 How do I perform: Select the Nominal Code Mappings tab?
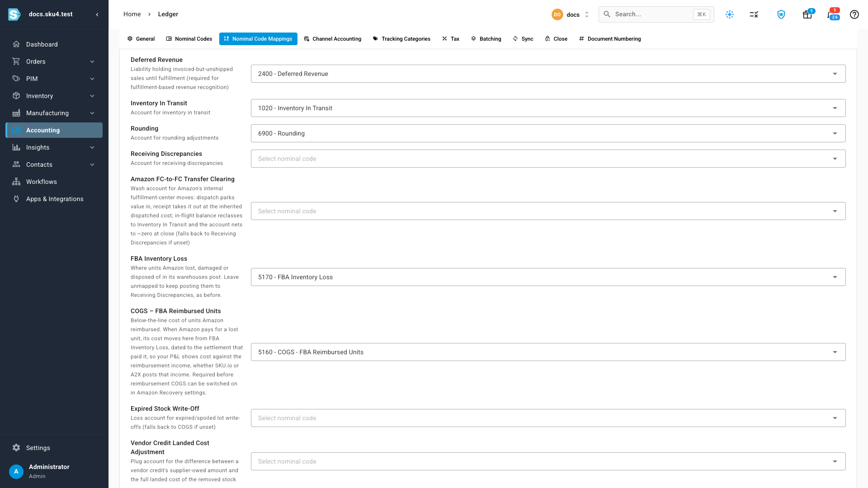click(x=258, y=39)
